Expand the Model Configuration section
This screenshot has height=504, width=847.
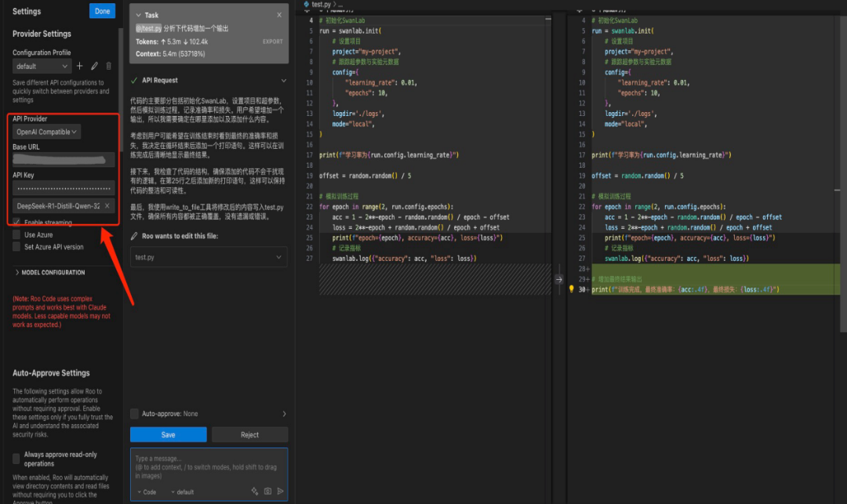click(49, 272)
